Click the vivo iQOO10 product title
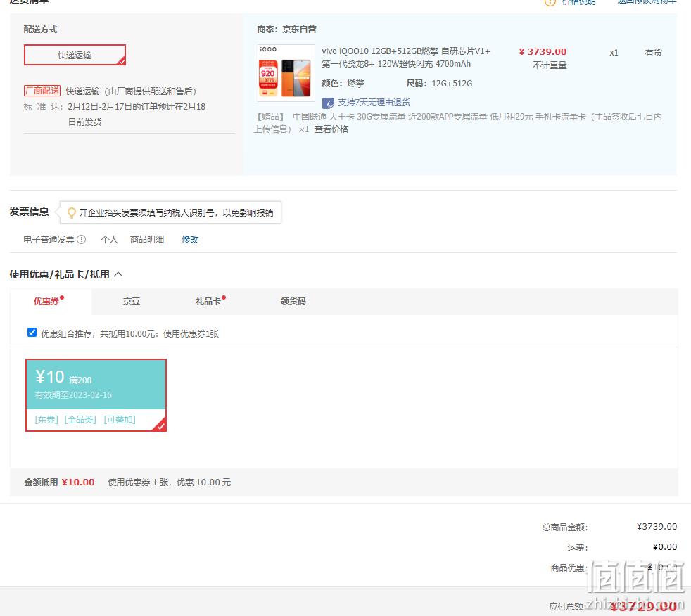Image resolution: width=691 pixels, height=616 pixels. pyautogui.click(x=406, y=58)
